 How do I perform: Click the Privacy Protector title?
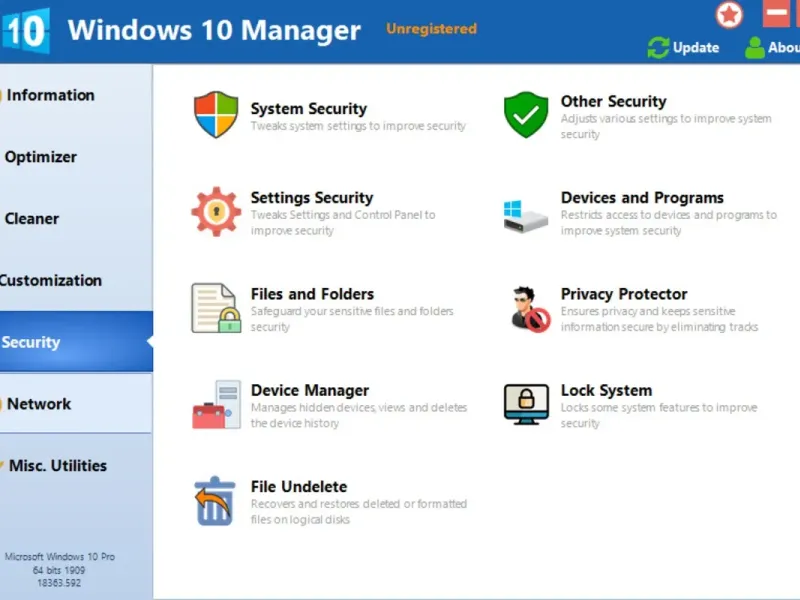coord(623,294)
